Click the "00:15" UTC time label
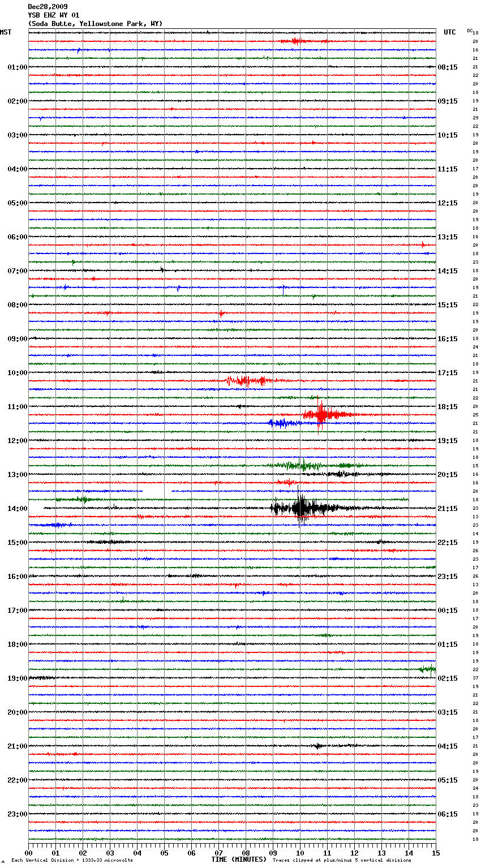 click(448, 611)
